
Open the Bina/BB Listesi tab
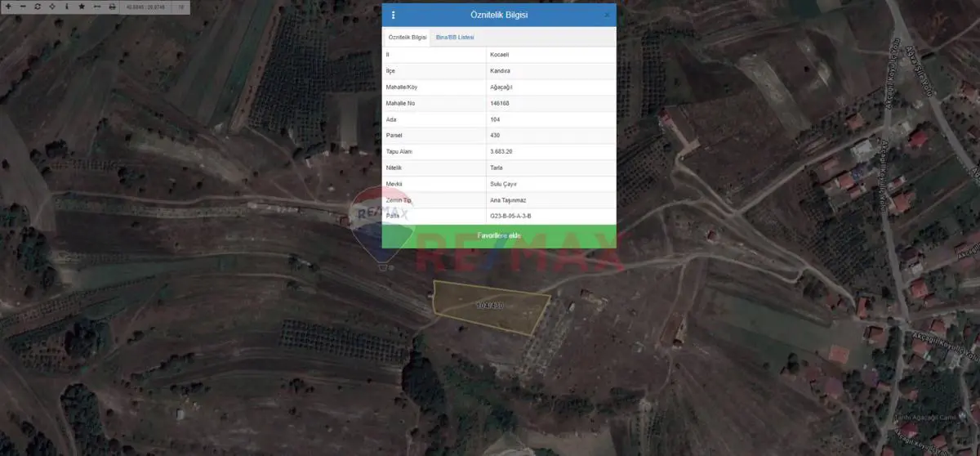click(x=455, y=38)
